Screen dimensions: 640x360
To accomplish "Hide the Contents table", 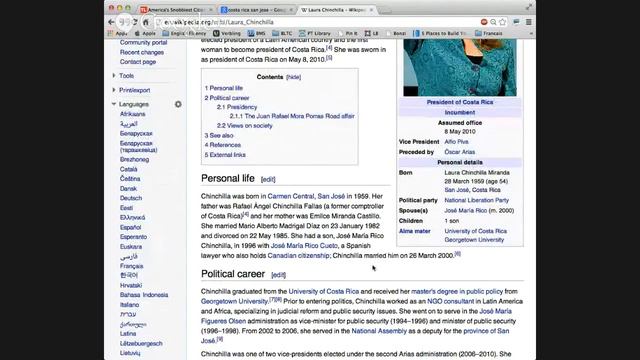I will (293, 77).
